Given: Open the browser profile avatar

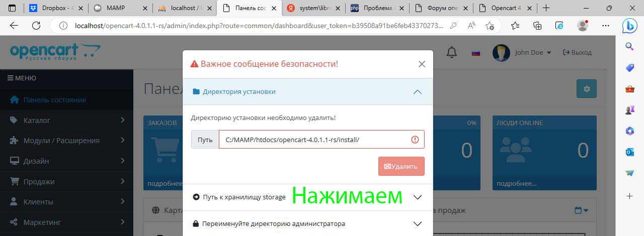Looking at the screenshot, I should [x=583, y=26].
